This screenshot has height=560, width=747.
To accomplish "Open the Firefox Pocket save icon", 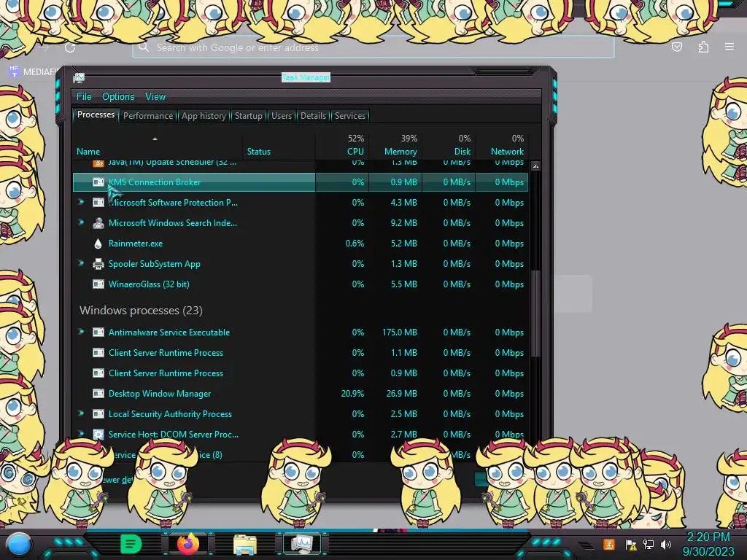I will coord(676,47).
